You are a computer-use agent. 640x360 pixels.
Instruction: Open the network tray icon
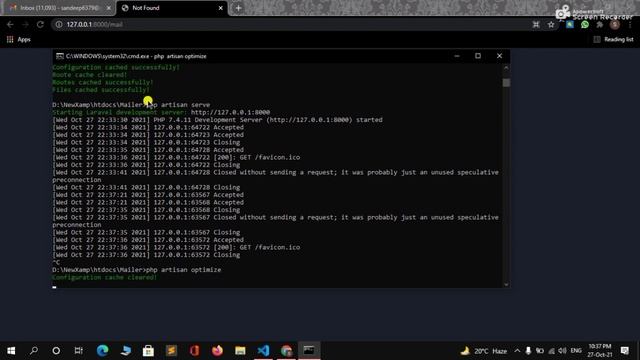click(x=551, y=351)
